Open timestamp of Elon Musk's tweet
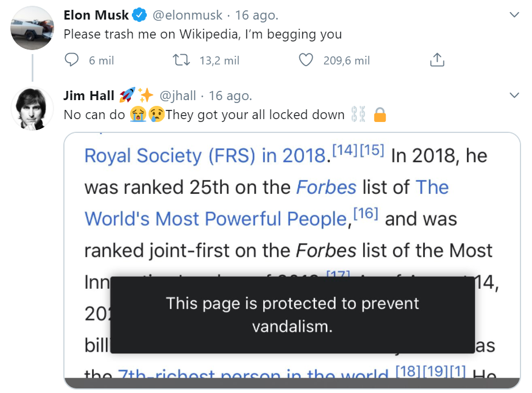Image resolution: width=532 pixels, height=393 pixels. 257,15
